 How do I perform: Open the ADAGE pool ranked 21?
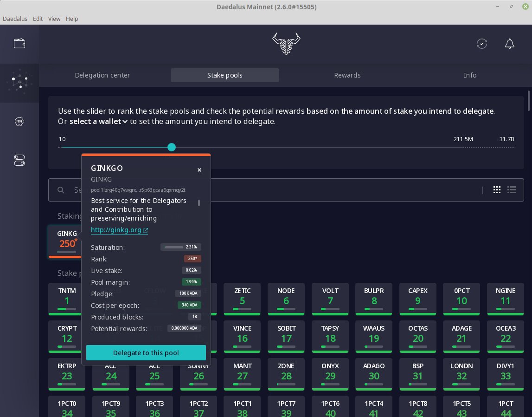462,337
